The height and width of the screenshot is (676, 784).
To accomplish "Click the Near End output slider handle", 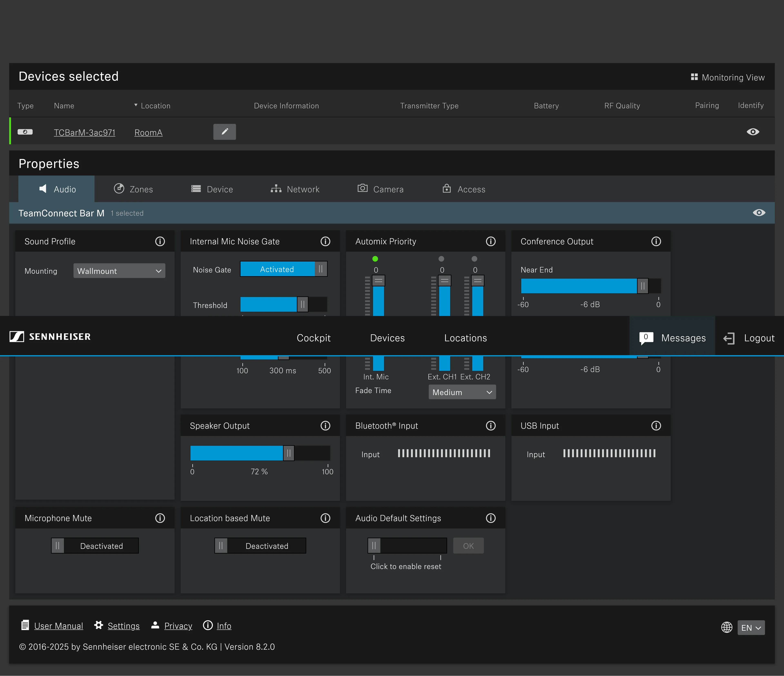I will pyautogui.click(x=643, y=286).
